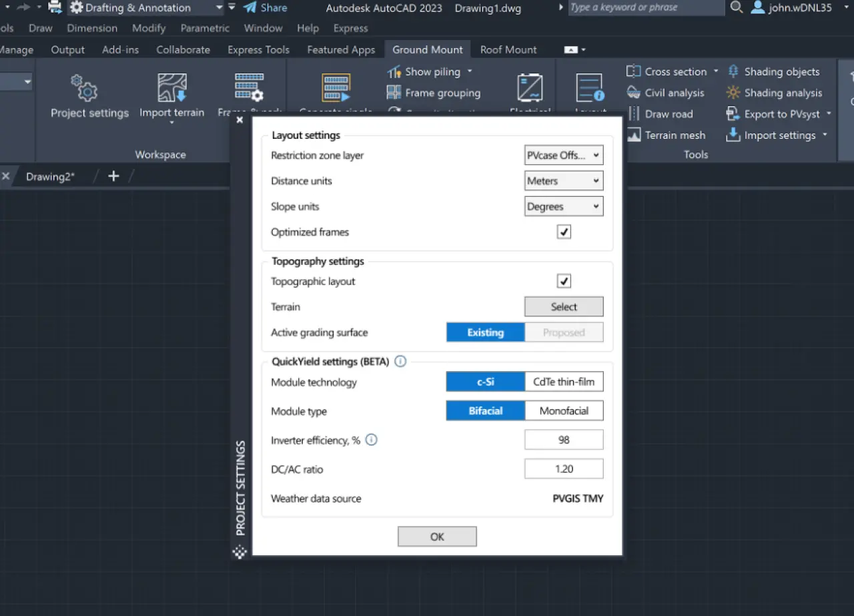Launch Civil analysis
This screenshot has height=616, width=854.
pos(667,93)
